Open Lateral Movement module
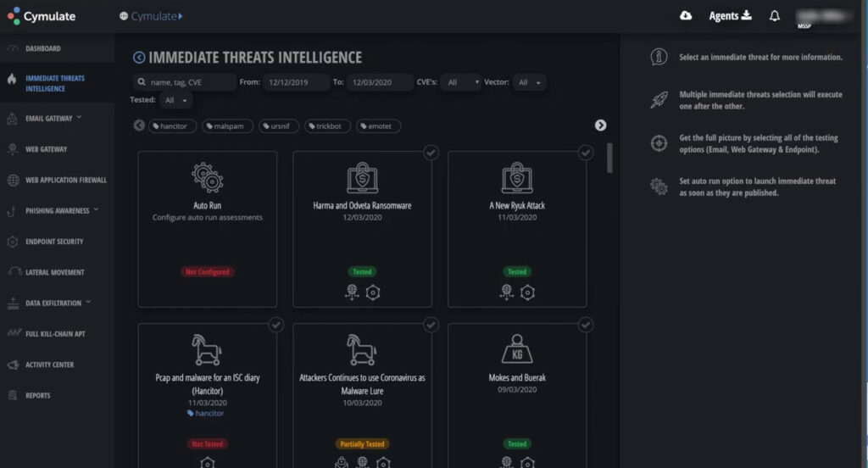 [x=55, y=272]
